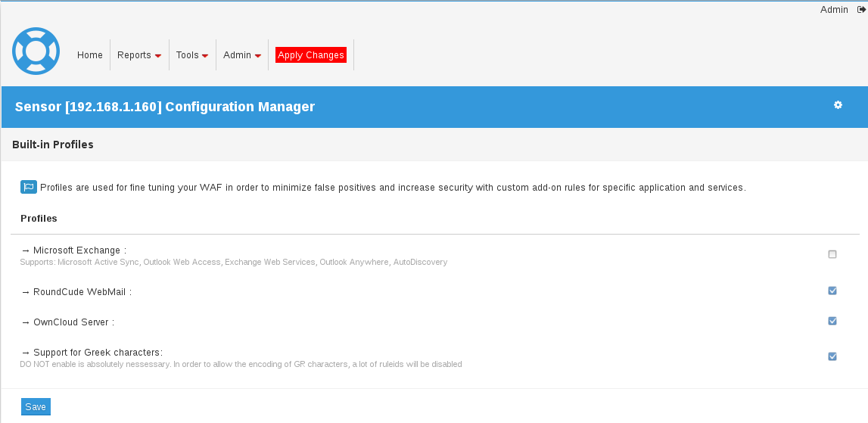Uncheck the OwnCloud Server profile
This screenshot has width=868, height=423.
click(832, 321)
